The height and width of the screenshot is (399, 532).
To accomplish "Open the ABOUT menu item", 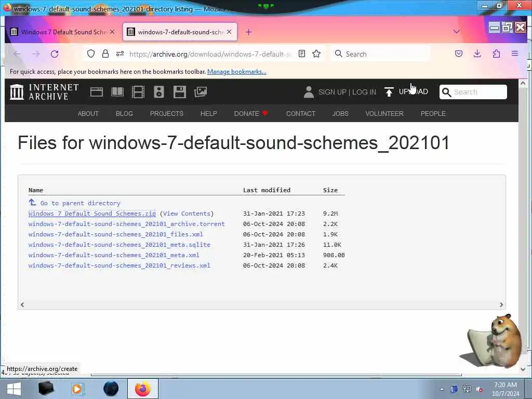I will click(x=88, y=114).
